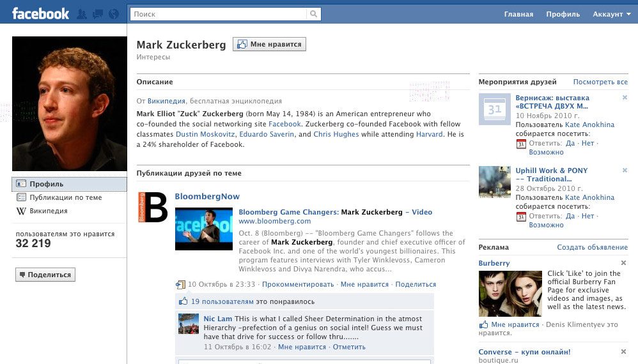
Task: Open the messages icon in header
Action: point(98,14)
